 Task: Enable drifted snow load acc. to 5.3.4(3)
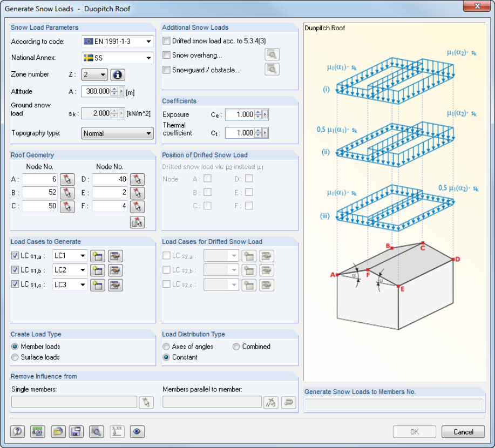pyautogui.click(x=166, y=40)
